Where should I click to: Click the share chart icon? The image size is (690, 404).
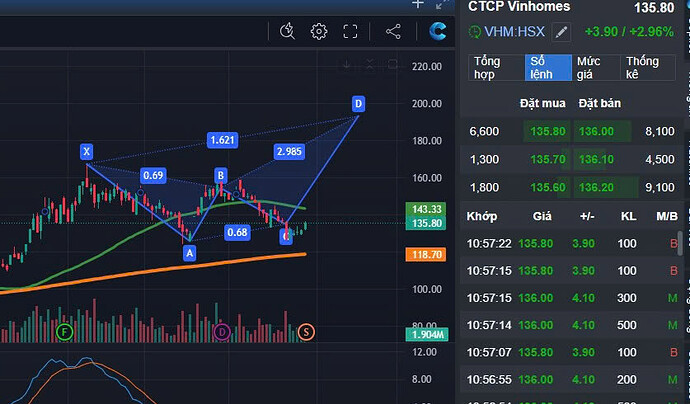[x=393, y=31]
